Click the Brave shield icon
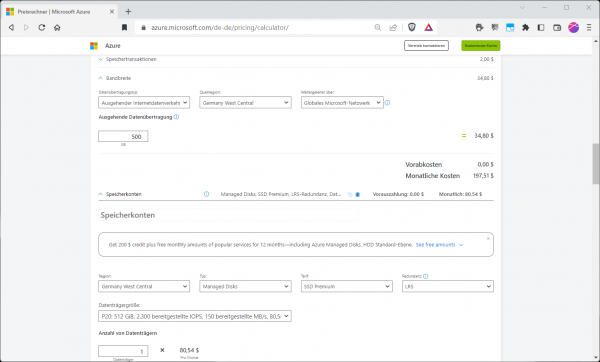The image size is (600, 362). coord(412,27)
